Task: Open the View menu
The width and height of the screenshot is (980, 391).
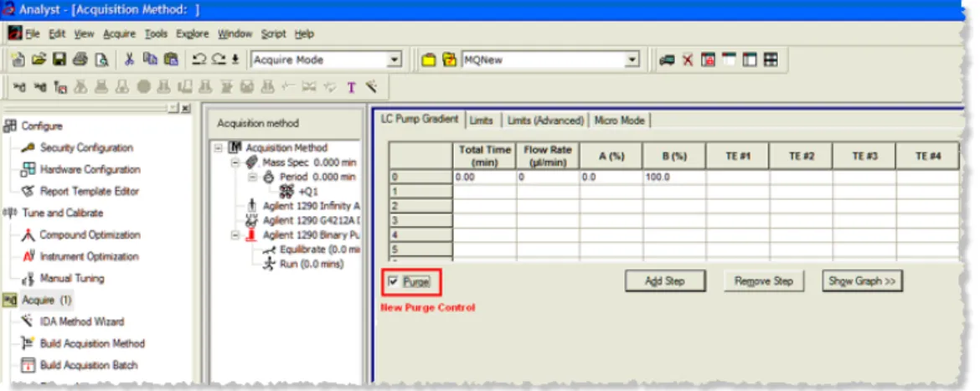Action: tap(85, 33)
